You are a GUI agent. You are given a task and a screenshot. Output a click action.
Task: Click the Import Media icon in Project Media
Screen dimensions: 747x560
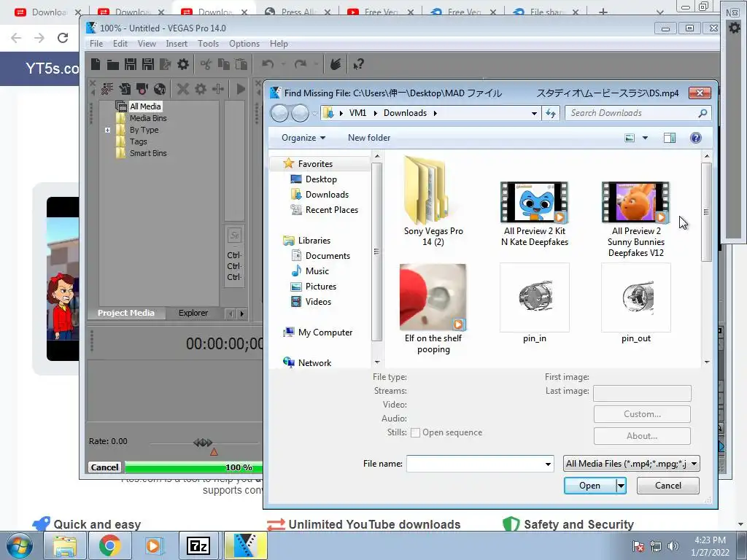tap(125, 88)
